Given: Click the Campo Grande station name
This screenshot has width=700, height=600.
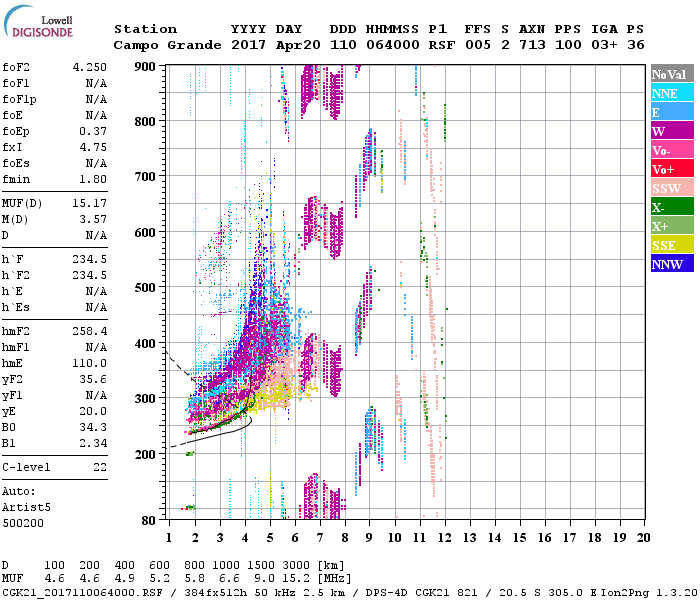Looking at the screenshot, I should (167, 45).
